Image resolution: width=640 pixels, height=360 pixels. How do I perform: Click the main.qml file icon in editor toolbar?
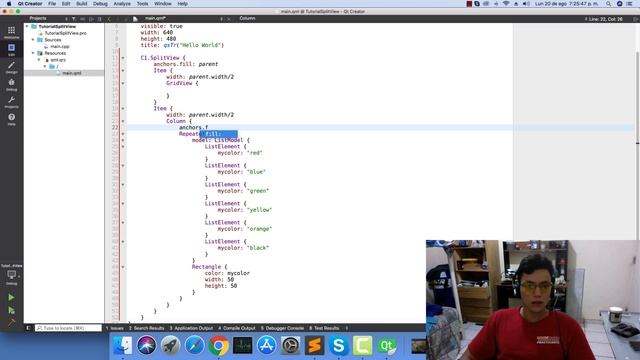pyautogui.click(x=136, y=19)
